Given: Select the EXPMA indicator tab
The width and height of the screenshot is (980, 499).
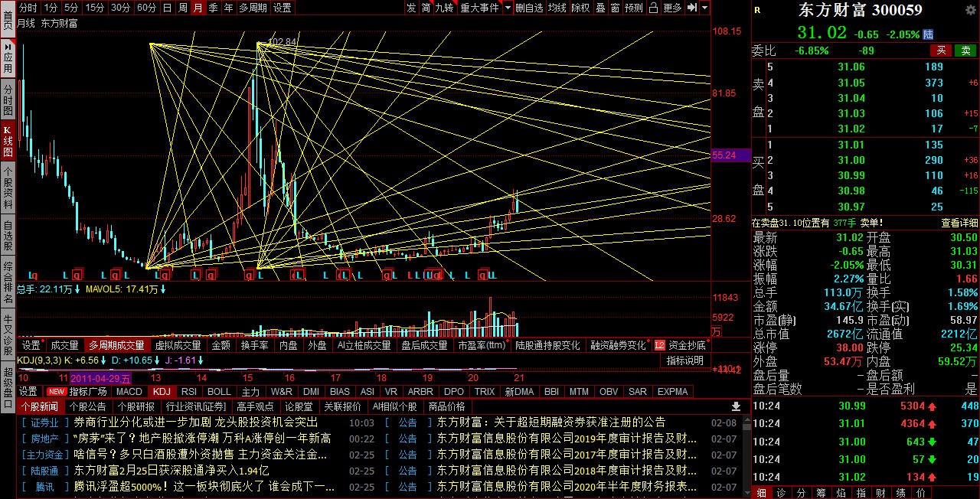Looking at the screenshot, I should coord(672,391).
